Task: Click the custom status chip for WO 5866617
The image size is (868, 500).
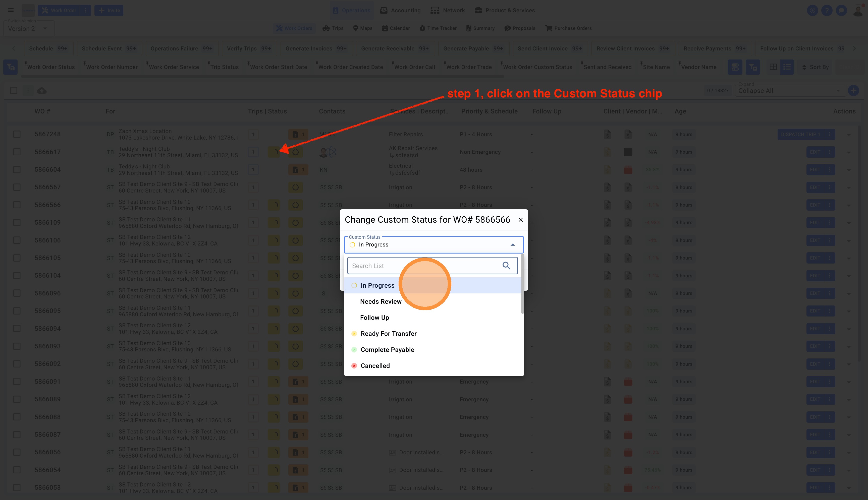Action: click(274, 152)
